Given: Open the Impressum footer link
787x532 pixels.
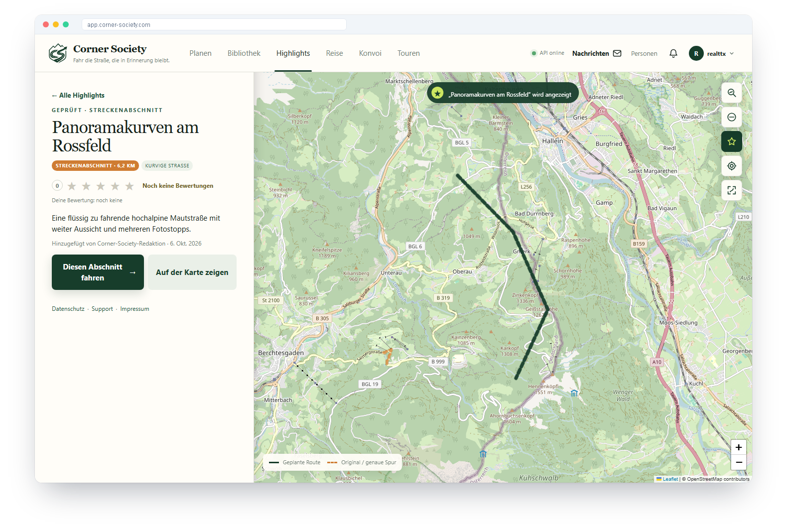Looking at the screenshot, I should coord(134,309).
